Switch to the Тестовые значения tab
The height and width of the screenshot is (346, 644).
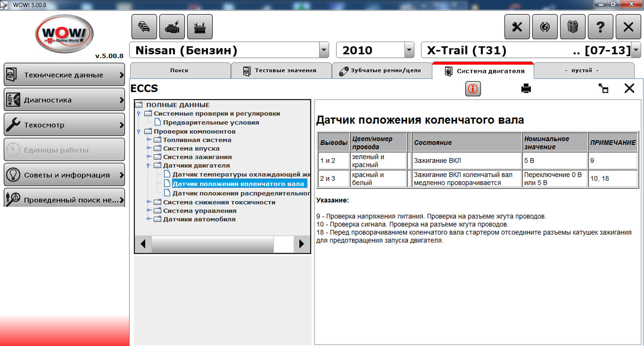click(281, 71)
